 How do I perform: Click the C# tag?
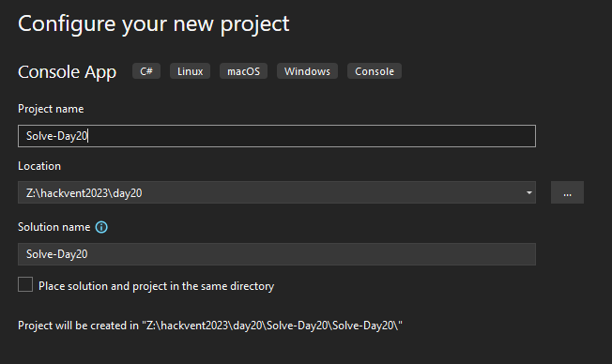[x=146, y=71]
